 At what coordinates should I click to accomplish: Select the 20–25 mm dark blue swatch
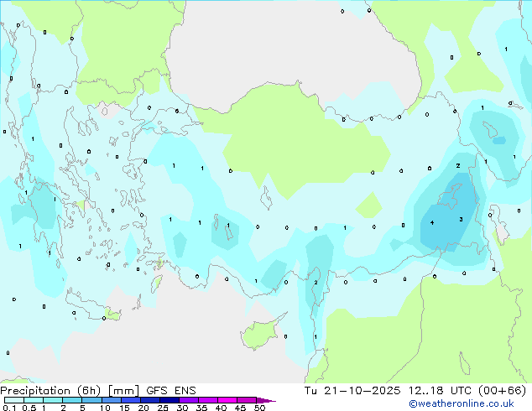(150, 400)
